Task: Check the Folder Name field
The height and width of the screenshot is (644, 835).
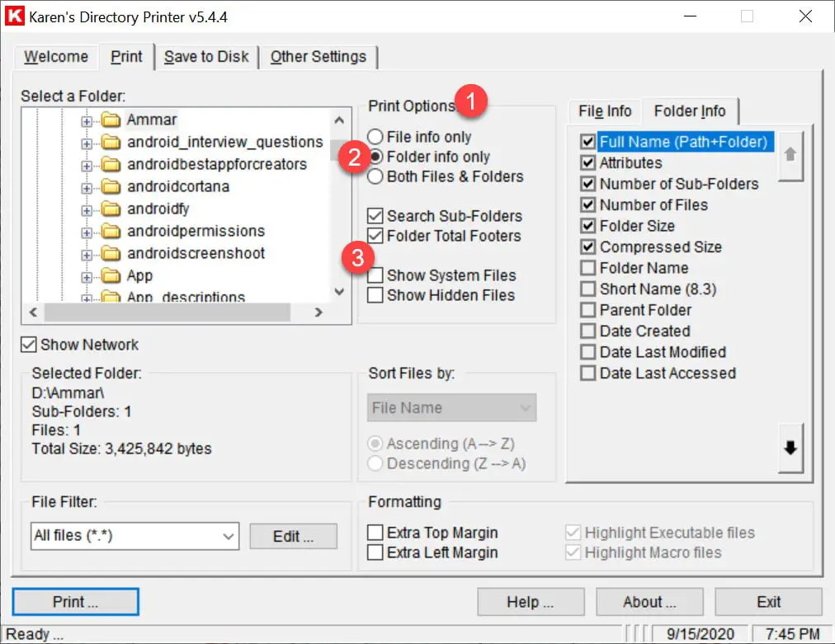Action: (588, 268)
